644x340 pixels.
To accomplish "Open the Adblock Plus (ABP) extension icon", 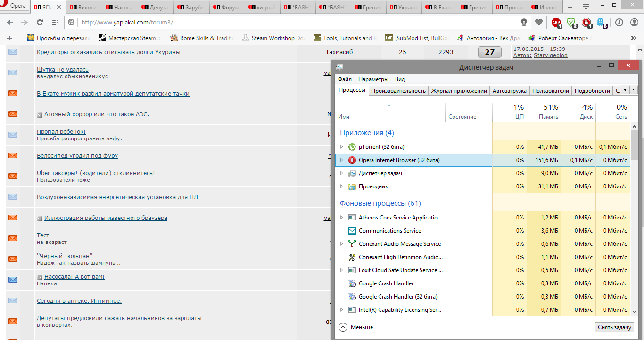I will [557, 22].
